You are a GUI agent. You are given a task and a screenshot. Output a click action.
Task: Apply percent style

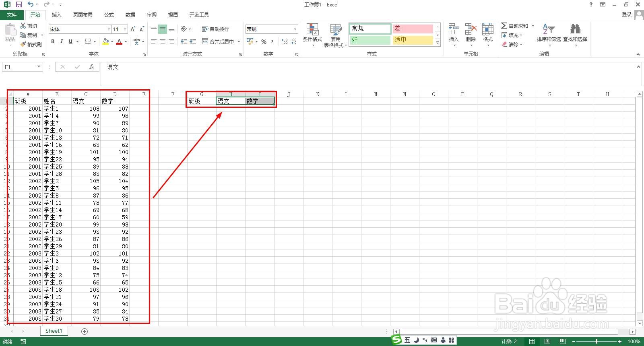click(264, 41)
